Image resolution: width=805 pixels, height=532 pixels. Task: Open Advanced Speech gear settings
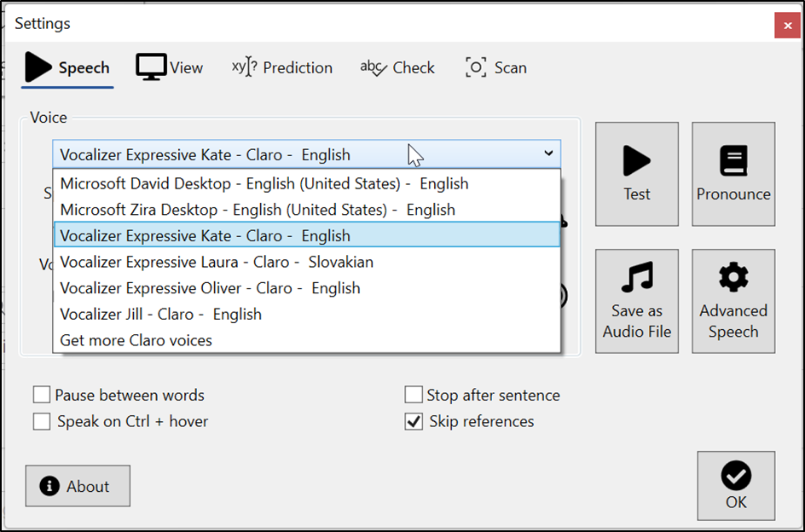pos(733,301)
